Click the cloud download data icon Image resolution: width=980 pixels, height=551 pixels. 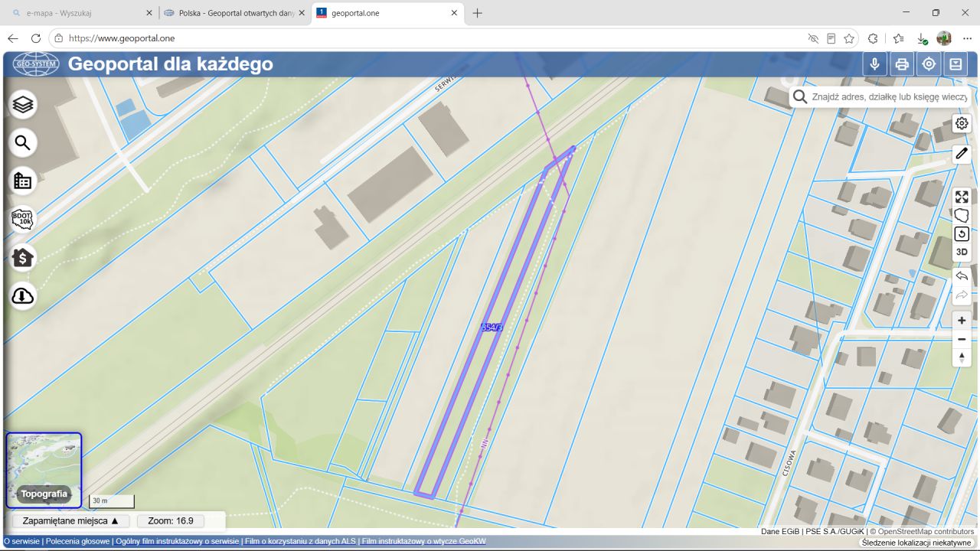23,295
